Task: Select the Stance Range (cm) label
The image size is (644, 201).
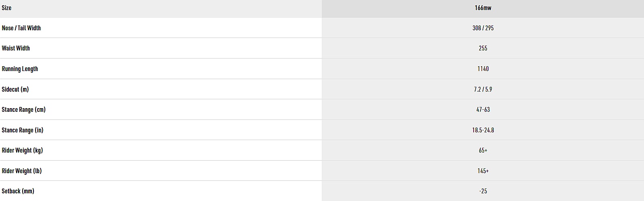Action: [x=23, y=109]
